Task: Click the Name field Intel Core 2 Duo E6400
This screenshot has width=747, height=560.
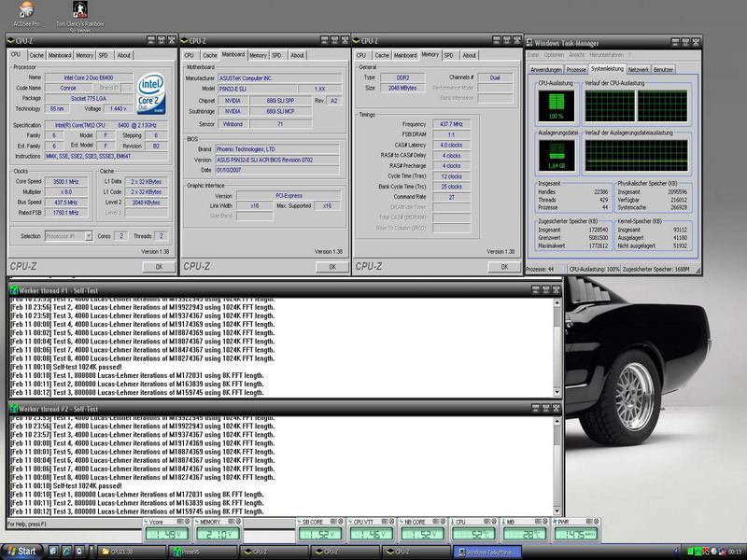Action: [89, 77]
